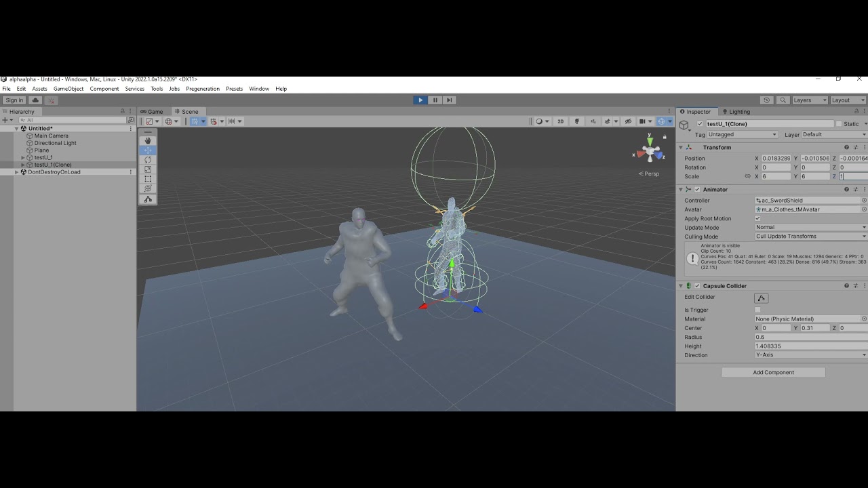Click the Add Component button
The image size is (868, 488).
click(x=772, y=371)
